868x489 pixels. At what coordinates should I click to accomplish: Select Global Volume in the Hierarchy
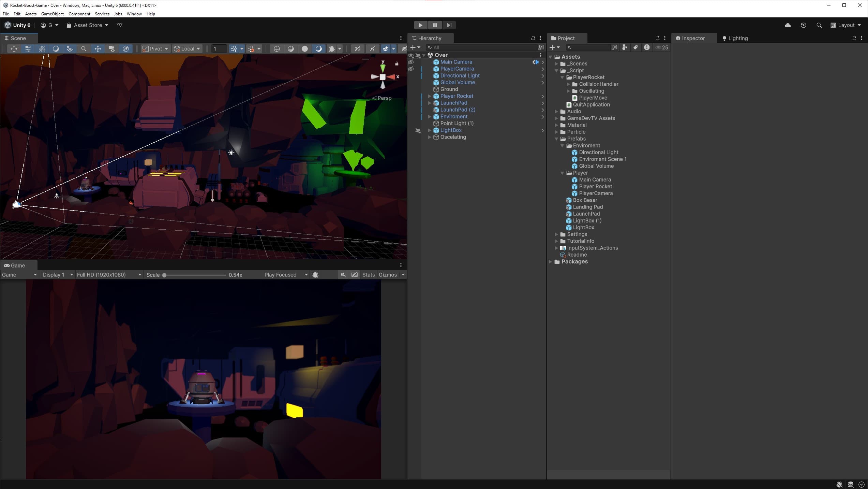458,83
